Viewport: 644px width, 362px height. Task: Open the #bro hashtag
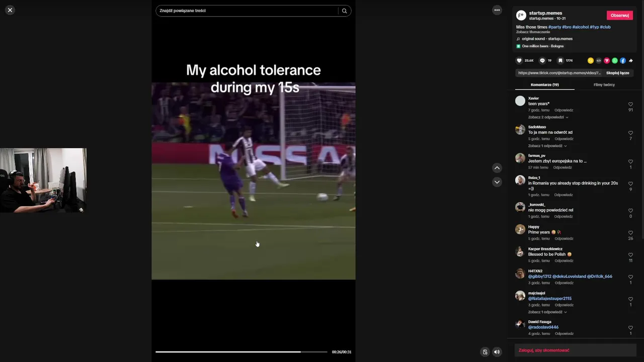point(567,27)
